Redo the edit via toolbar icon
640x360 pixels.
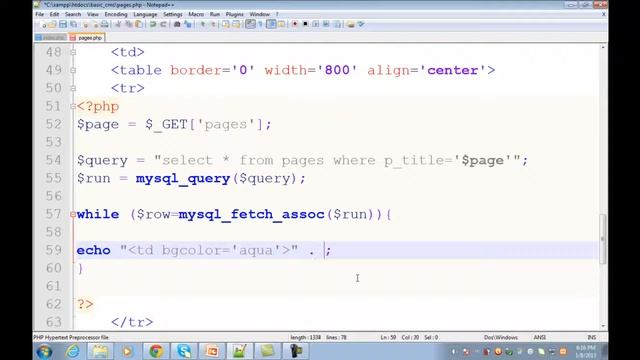pyautogui.click(x=163, y=24)
